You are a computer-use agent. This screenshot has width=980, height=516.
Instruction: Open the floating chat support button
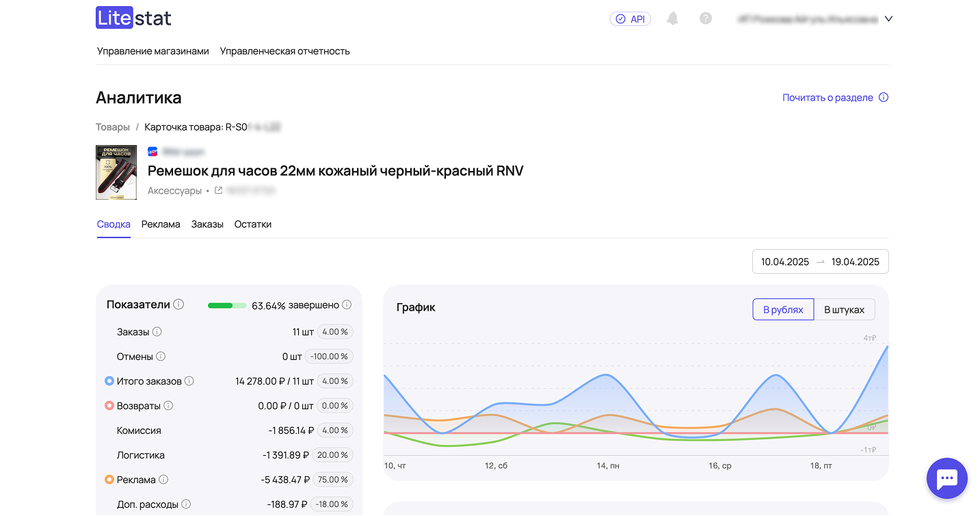point(946,478)
